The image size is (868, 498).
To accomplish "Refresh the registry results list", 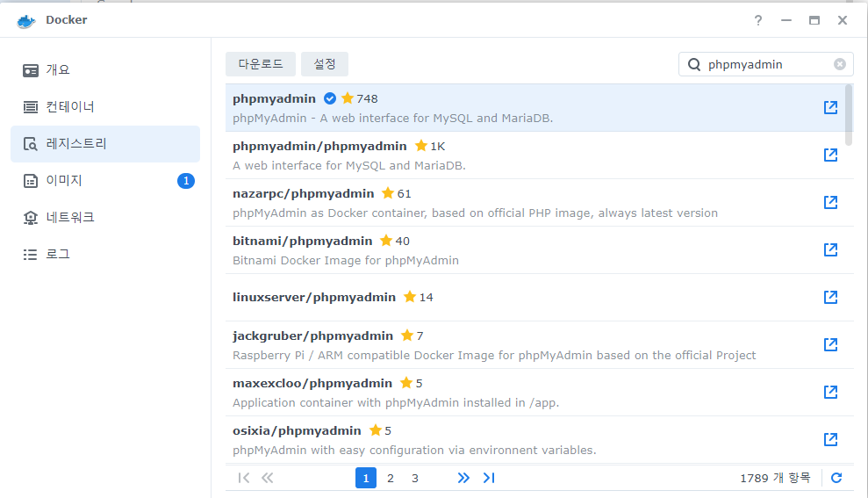I will coord(836,478).
